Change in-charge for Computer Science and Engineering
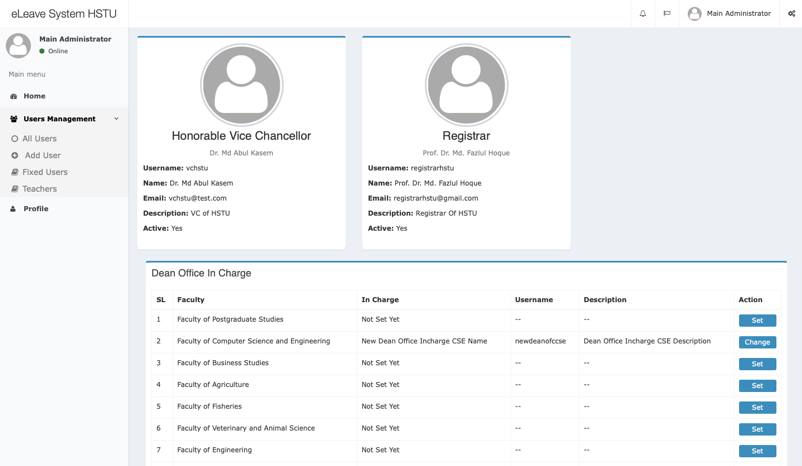Viewport: 802px width, 466px height. (x=757, y=342)
